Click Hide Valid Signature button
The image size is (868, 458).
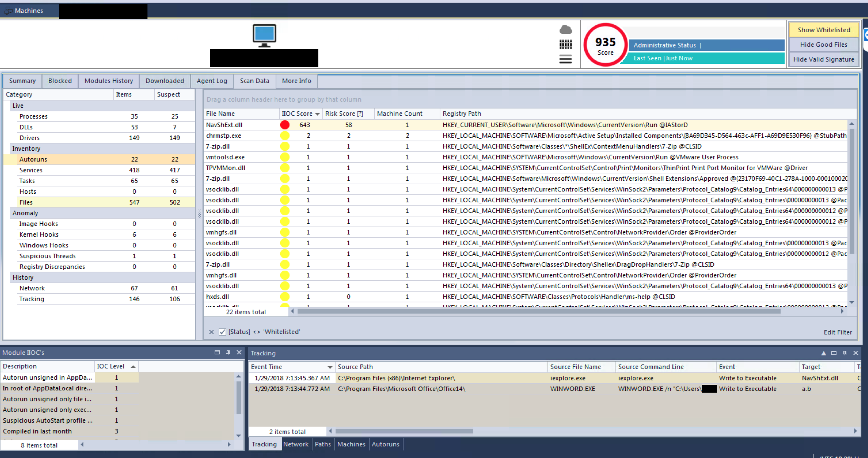click(x=824, y=59)
